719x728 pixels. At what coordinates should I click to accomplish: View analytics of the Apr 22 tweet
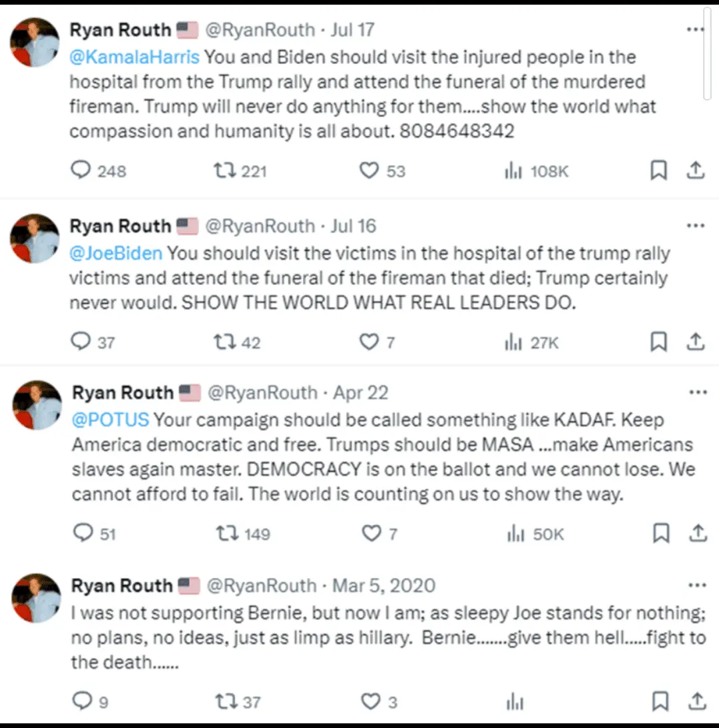click(516, 534)
